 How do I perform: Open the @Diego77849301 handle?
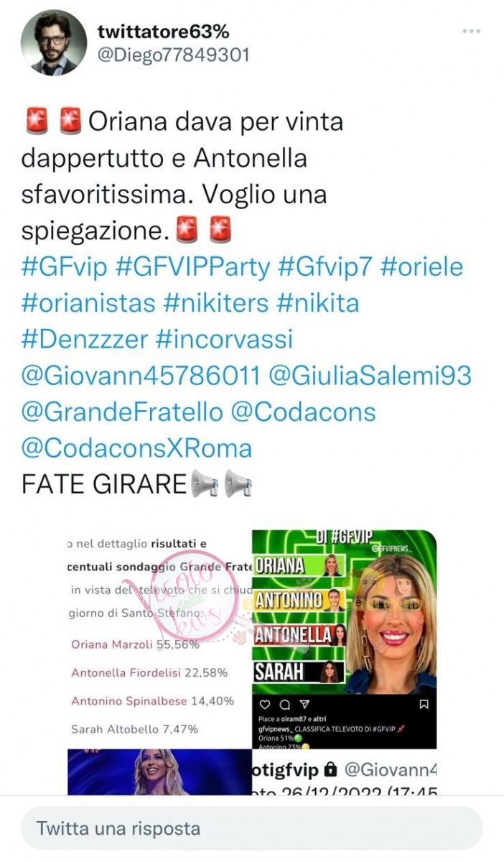tap(173, 55)
